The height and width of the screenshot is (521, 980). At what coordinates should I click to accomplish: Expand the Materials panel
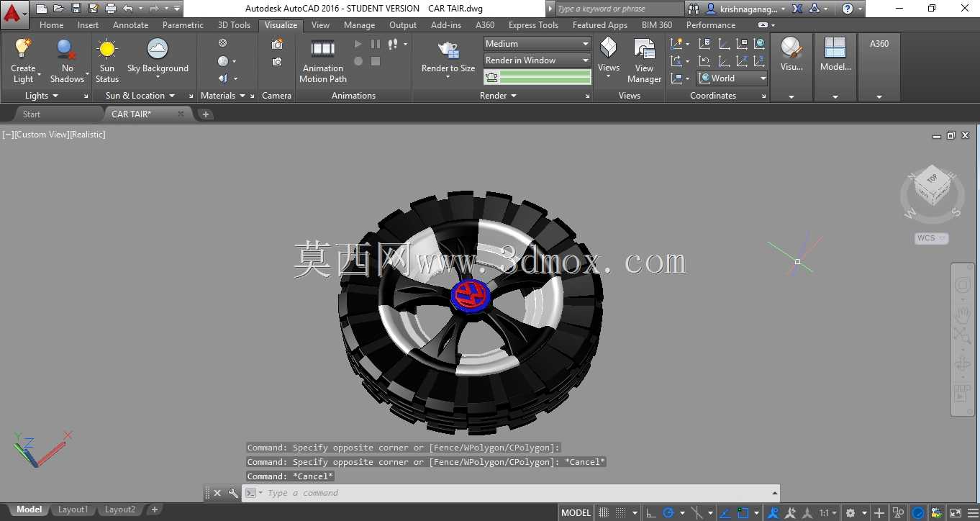point(223,96)
